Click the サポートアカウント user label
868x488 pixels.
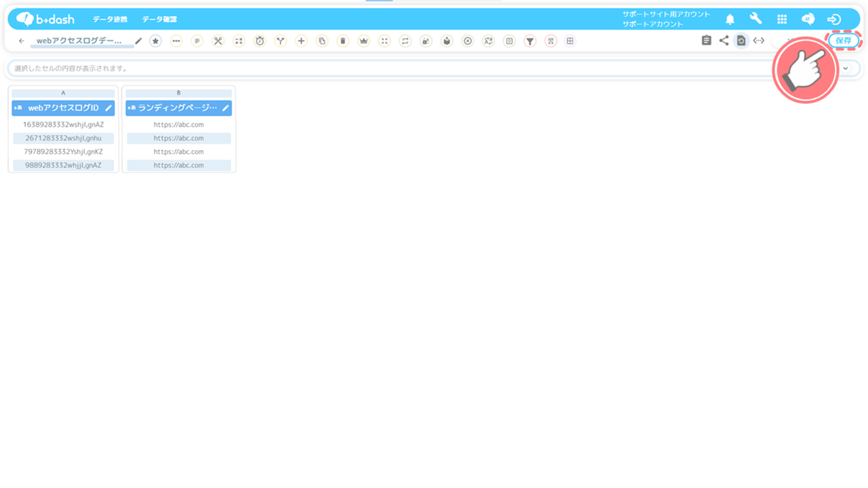653,24
